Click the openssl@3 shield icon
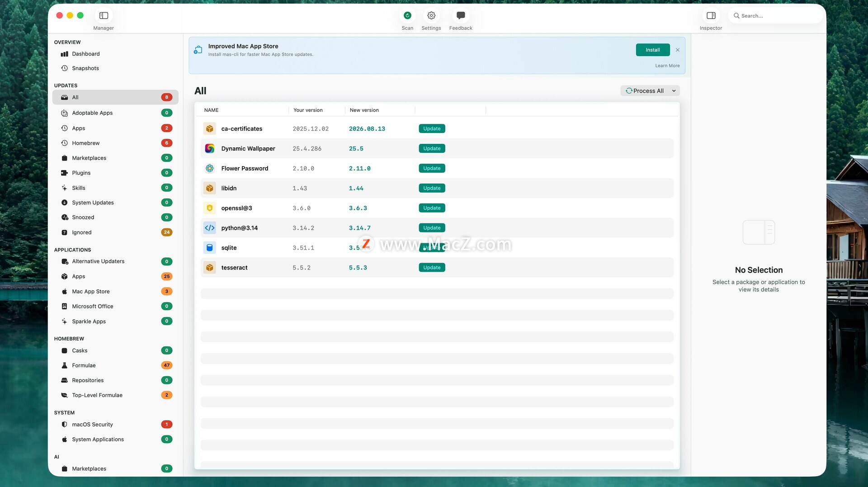The width and height of the screenshot is (868, 487). pyautogui.click(x=209, y=208)
